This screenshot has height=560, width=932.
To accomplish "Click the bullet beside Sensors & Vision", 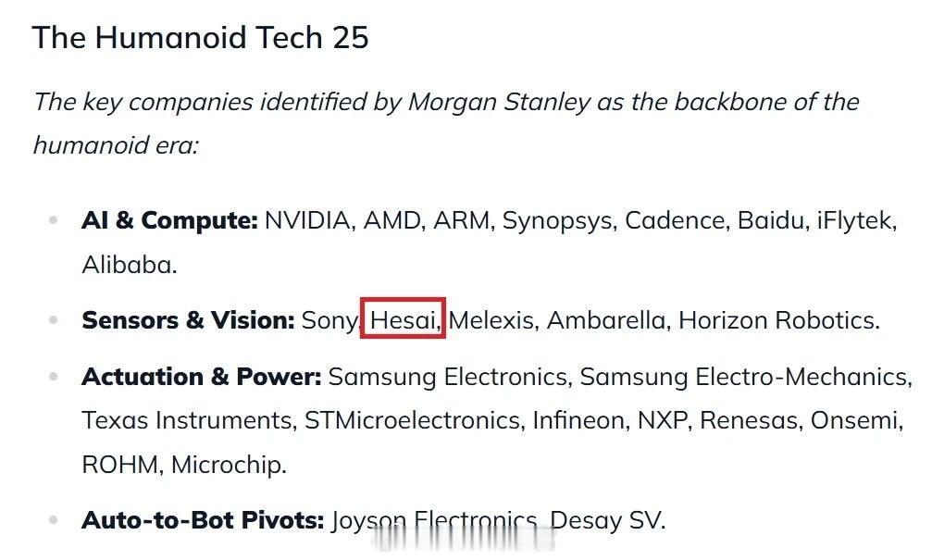I will pyautogui.click(x=54, y=320).
